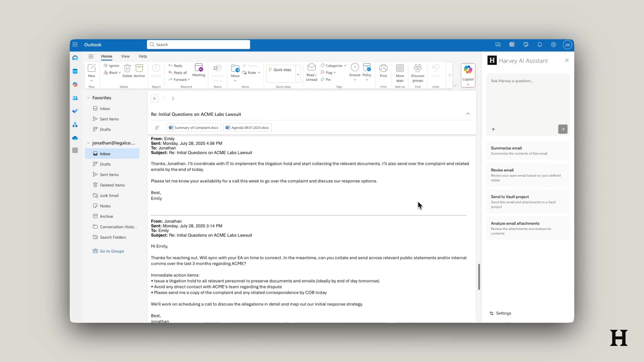Snooze the email
Screen dimensions: 644x362
coord(355,70)
